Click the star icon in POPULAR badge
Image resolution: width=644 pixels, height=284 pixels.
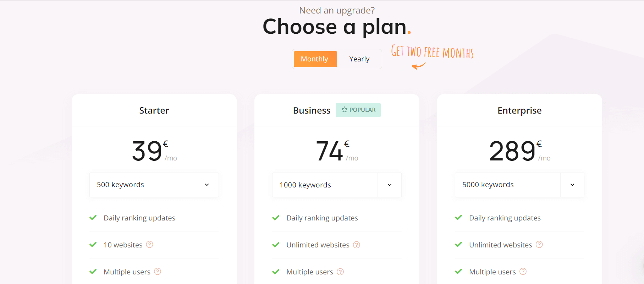point(345,110)
